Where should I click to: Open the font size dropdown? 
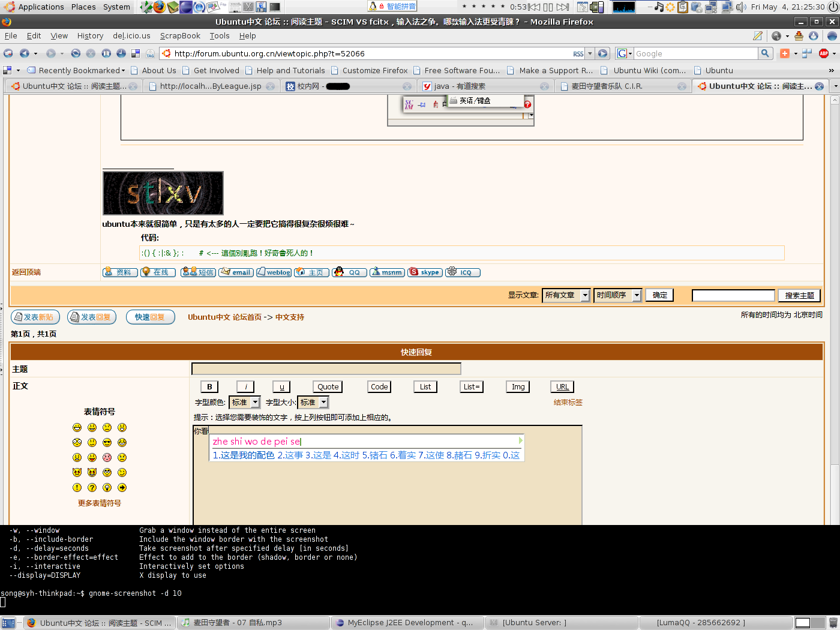313,403
